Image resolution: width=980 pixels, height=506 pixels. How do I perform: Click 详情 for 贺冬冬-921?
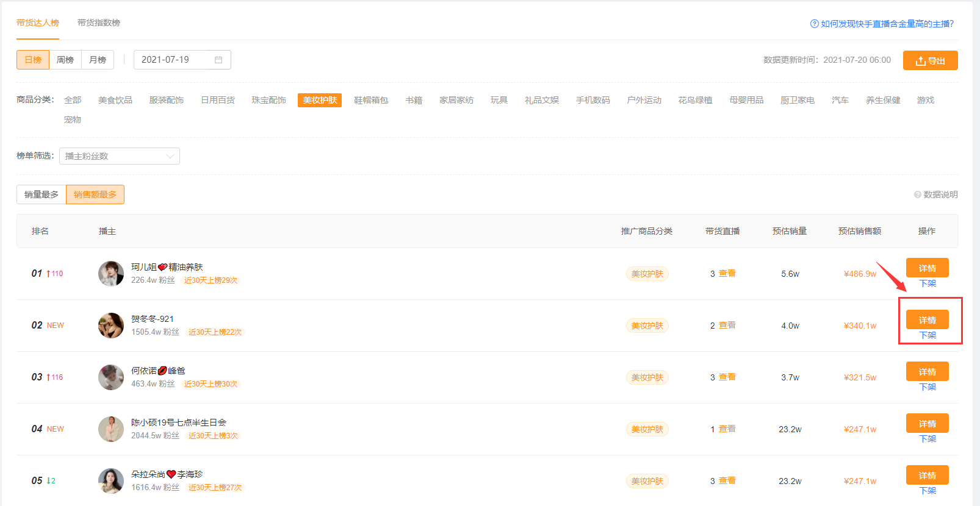coord(928,320)
